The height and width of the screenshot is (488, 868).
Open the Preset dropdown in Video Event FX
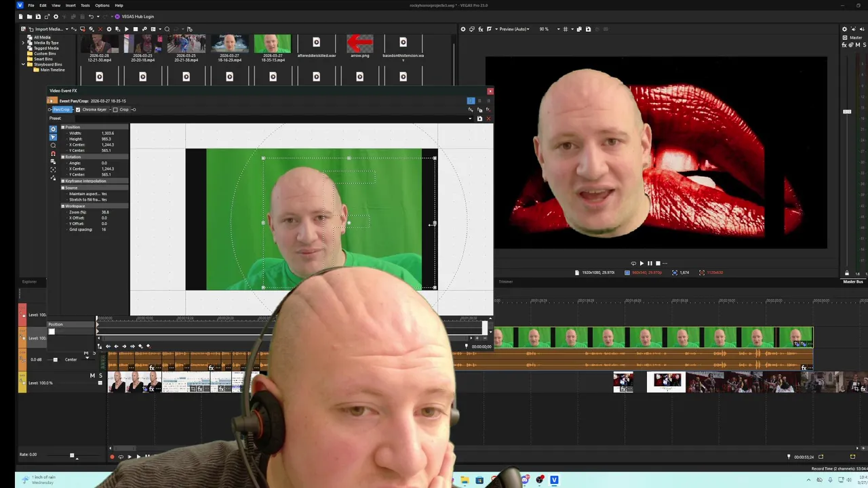pos(470,119)
